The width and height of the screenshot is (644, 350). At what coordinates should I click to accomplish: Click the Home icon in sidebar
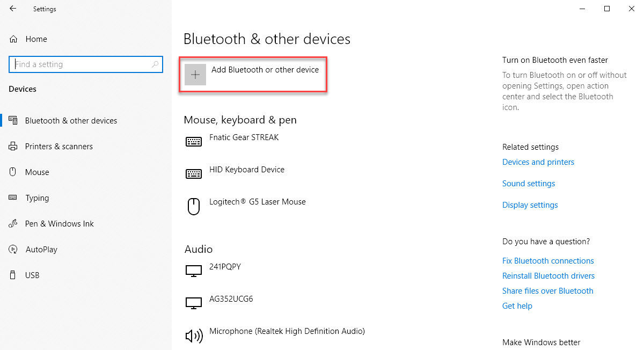13,39
